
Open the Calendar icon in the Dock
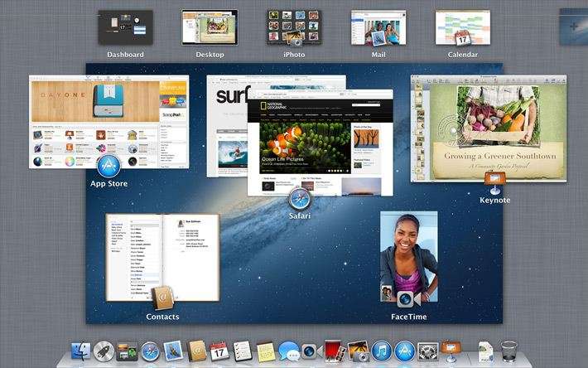coord(219,351)
